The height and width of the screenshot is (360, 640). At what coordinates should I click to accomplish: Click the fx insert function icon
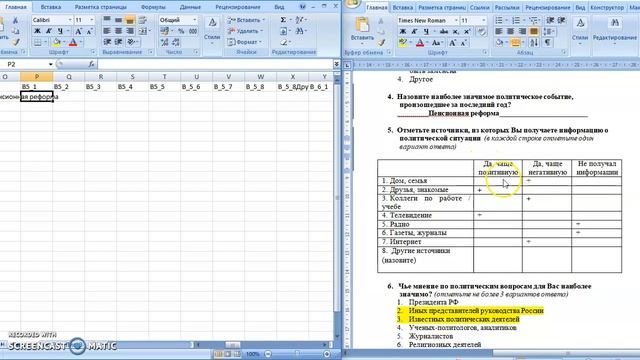click(91, 64)
